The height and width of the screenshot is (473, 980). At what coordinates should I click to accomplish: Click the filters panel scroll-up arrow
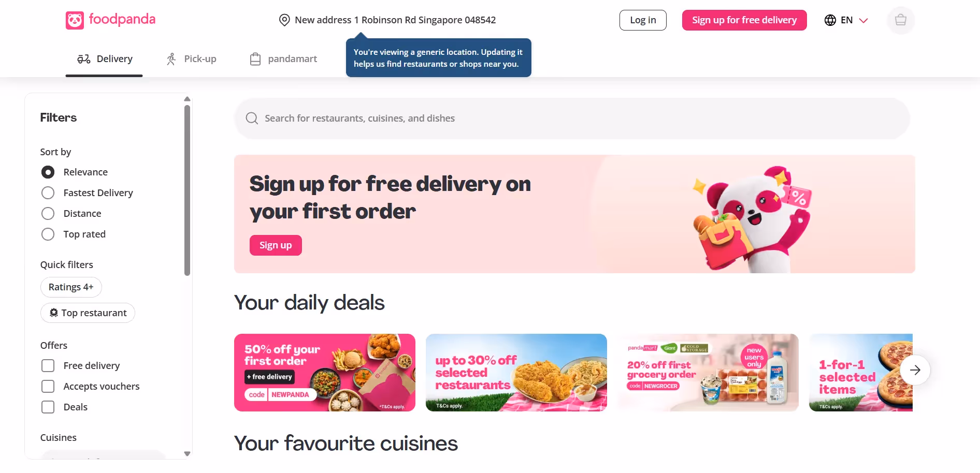pyautogui.click(x=188, y=99)
